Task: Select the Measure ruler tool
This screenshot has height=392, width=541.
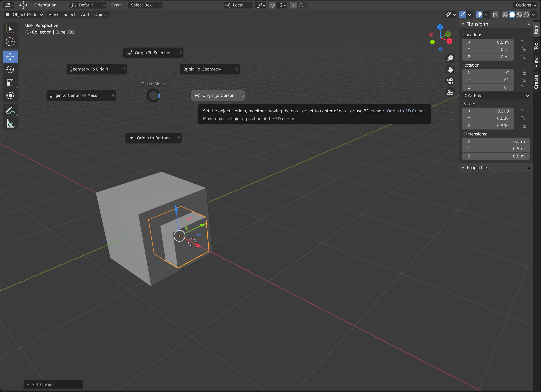Action: point(10,123)
